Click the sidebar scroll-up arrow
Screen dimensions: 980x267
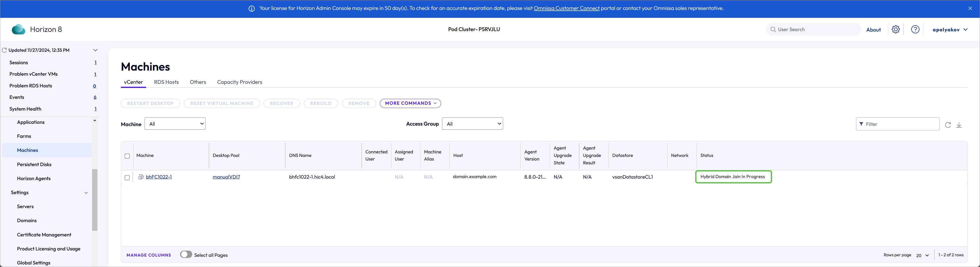95,120
